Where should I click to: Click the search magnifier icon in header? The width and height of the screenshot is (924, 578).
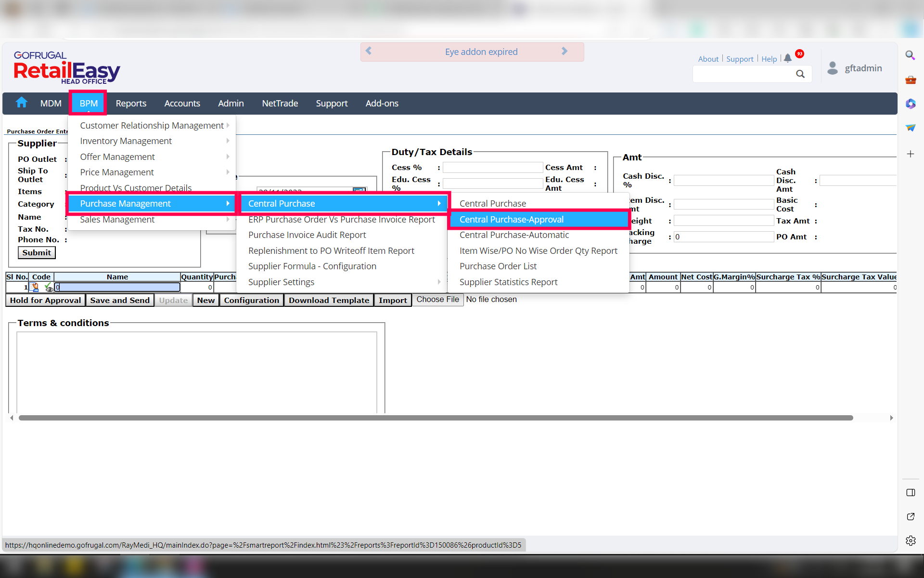coord(800,74)
